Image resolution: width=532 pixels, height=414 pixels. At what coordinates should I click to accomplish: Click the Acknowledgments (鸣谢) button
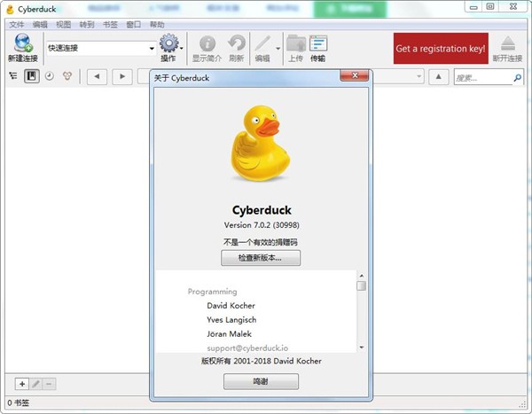tap(261, 381)
